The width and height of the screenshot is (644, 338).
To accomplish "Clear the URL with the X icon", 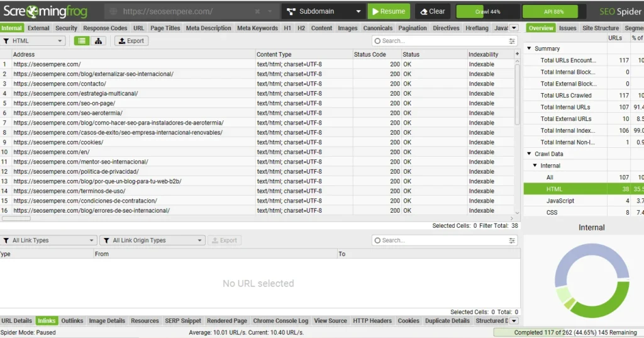I will [258, 11].
